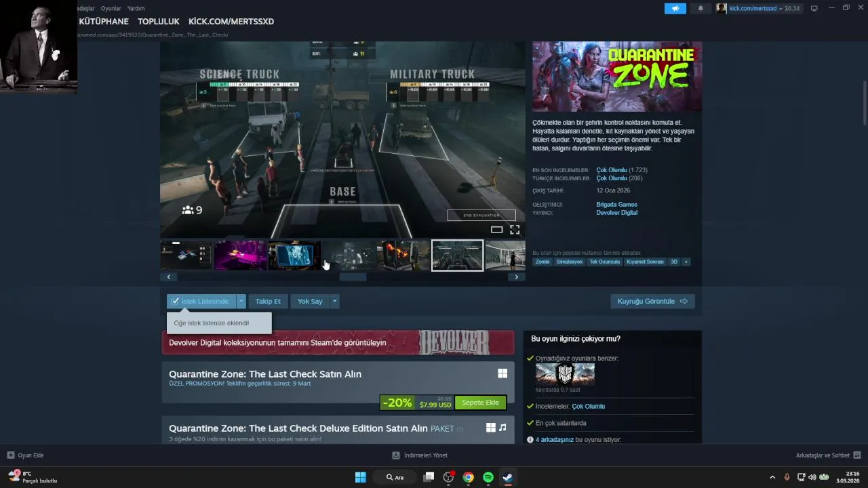868x488 pixels.
Task: Open the Steam announcements megaphone icon
Action: pyautogui.click(x=675, y=8)
